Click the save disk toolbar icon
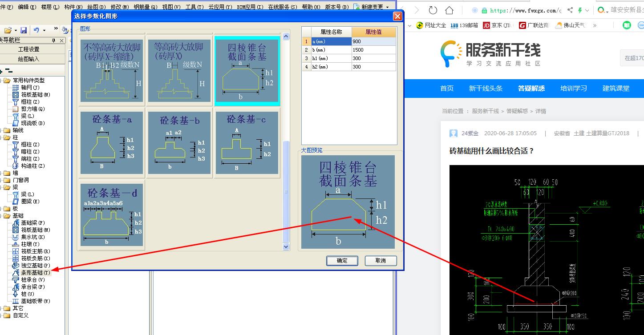The height and width of the screenshot is (335, 644). (24, 30)
